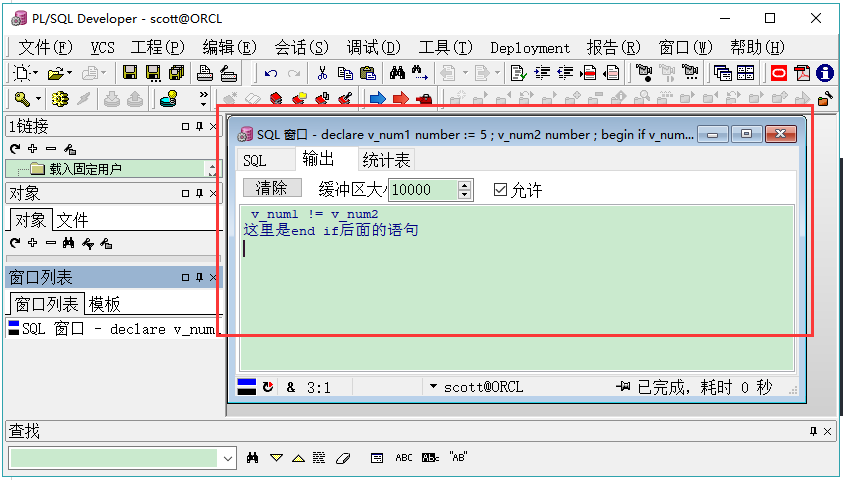The width and height of the screenshot is (843, 480).
Task: Unindent selection with the unindent icon
Action: point(565,73)
